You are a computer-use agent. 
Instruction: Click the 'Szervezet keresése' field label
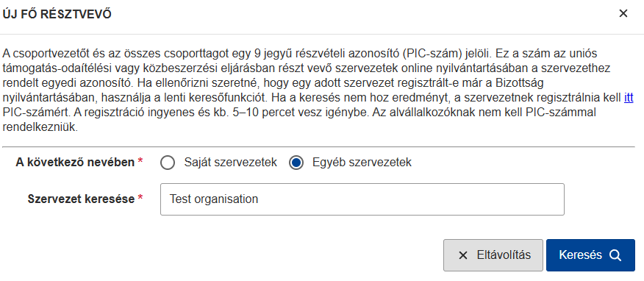pyautogui.click(x=81, y=199)
